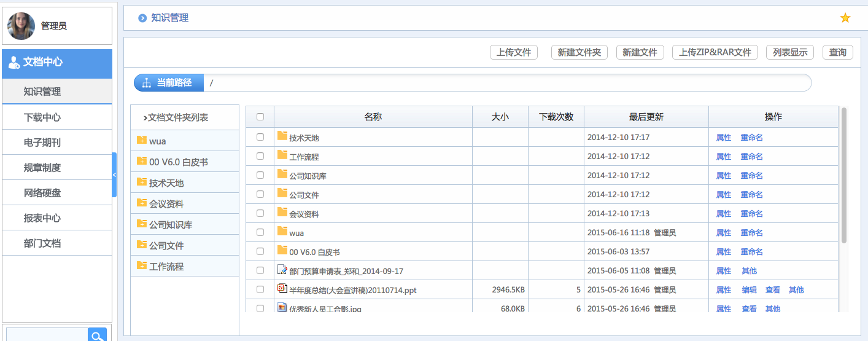Toggle the select-all checkbox in table header
868x341 pixels.
click(x=260, y=117)
